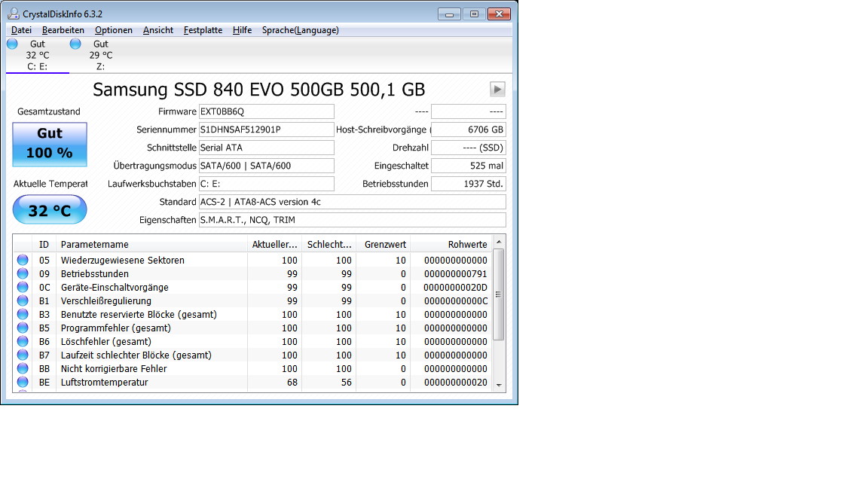The height and width of the screenshot is (488, 868).
Task: Select the Z: disk tab
Action: [101, 55]
